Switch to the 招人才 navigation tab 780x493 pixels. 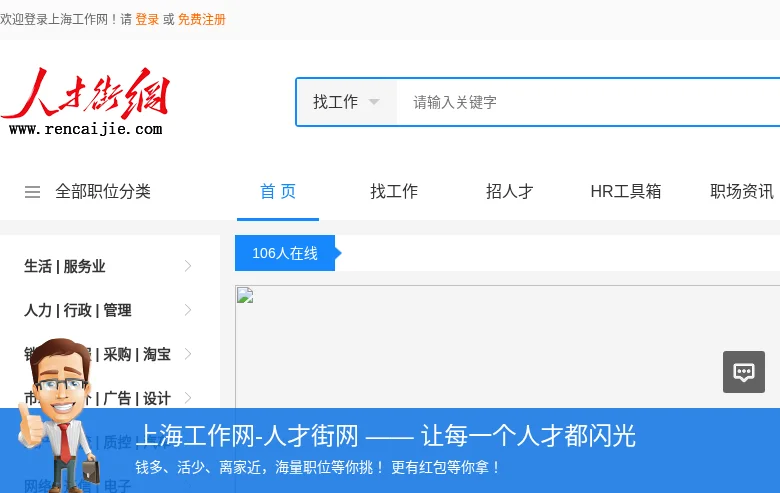(509, 192)
